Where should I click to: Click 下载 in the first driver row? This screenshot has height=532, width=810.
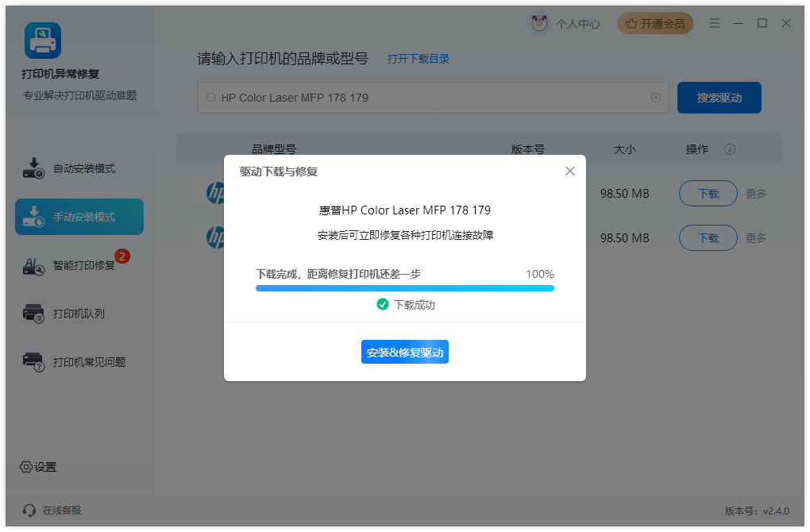click(x=708, y=193)
